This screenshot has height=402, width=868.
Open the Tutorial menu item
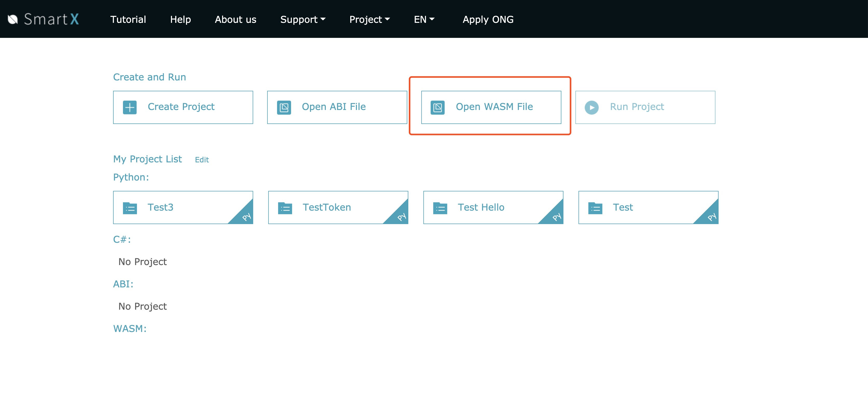click(128, 19)
